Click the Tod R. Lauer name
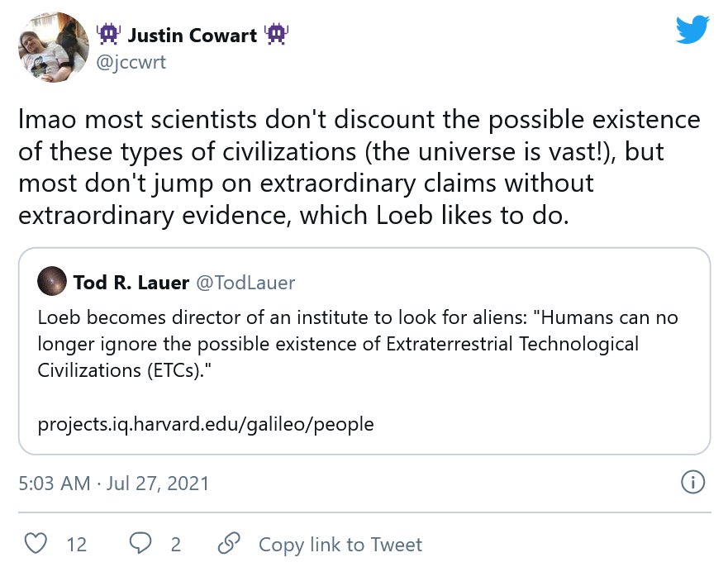 [131, 283]
